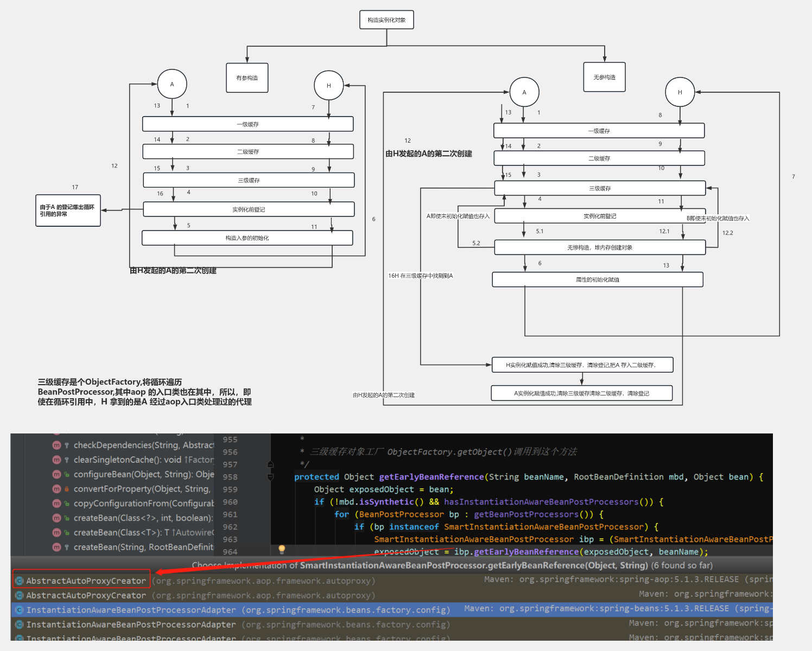Toggle the comment fold marker at line 957

click(270, 464)
